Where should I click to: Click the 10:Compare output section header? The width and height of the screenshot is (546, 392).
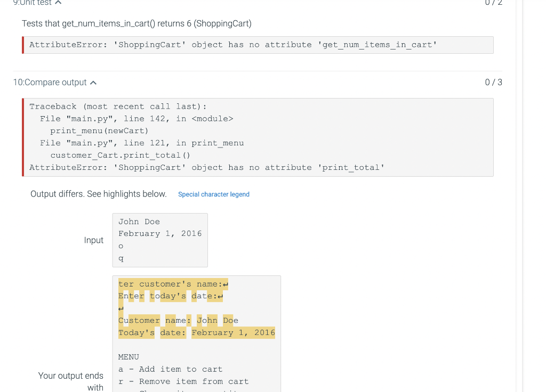(x=50, y=82)
